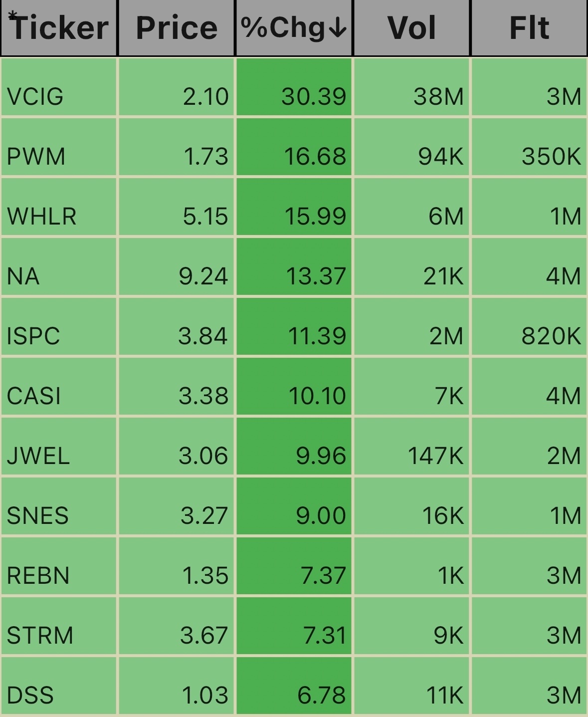This screenshot has height=717, width=588.
Task: Select the JWEL ticker
Action: 38,456
